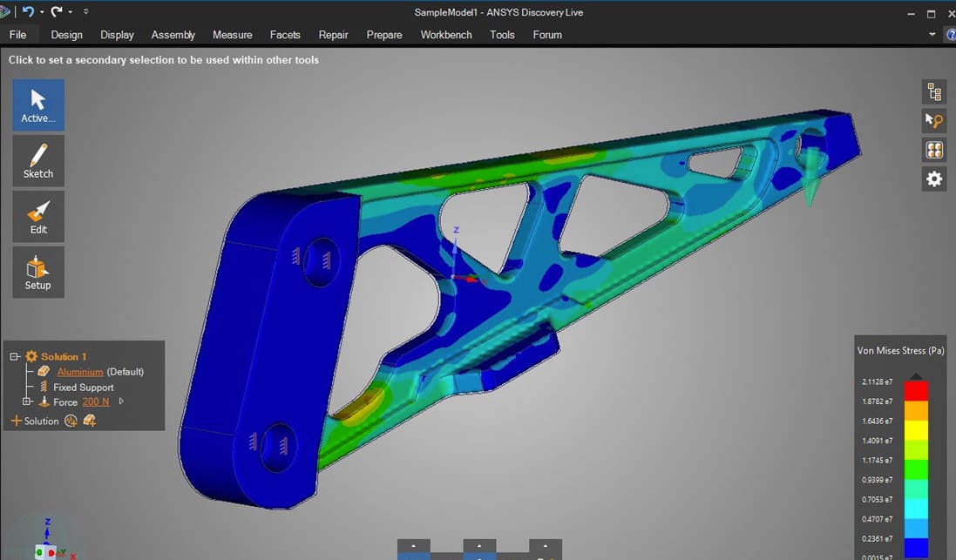956x560 pixels.
Task: Open the Help question mark icon
Action: pos(951,35)
